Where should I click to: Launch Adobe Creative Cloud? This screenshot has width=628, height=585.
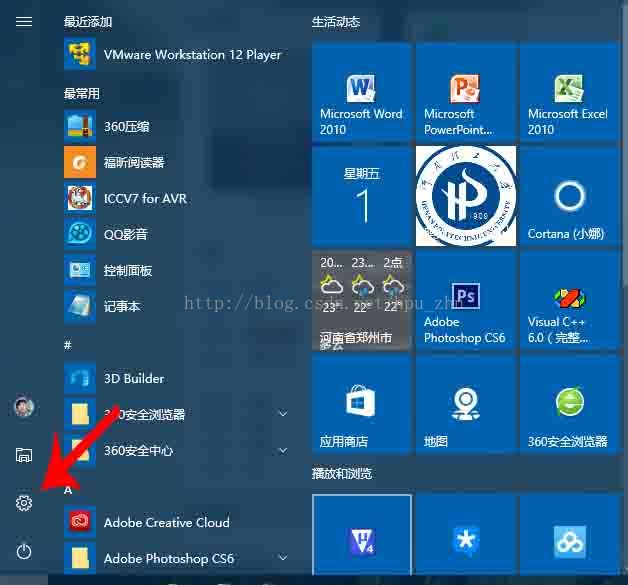[176, 522]
